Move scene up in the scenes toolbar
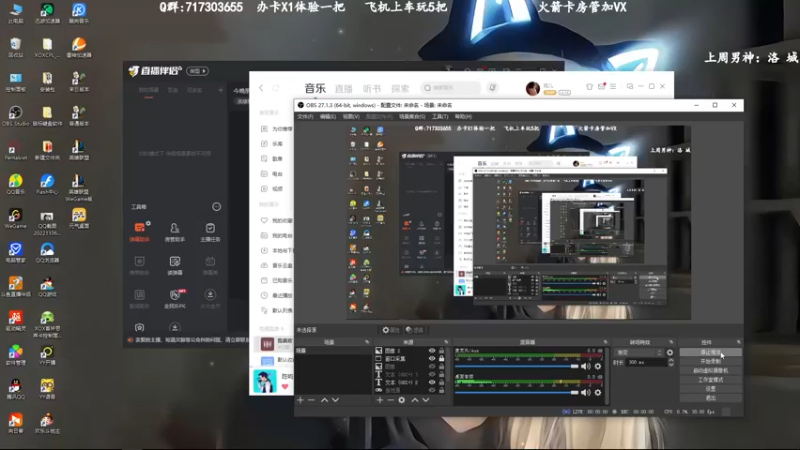Viewport: 800px width, 450px height. [x=324, y=400]
